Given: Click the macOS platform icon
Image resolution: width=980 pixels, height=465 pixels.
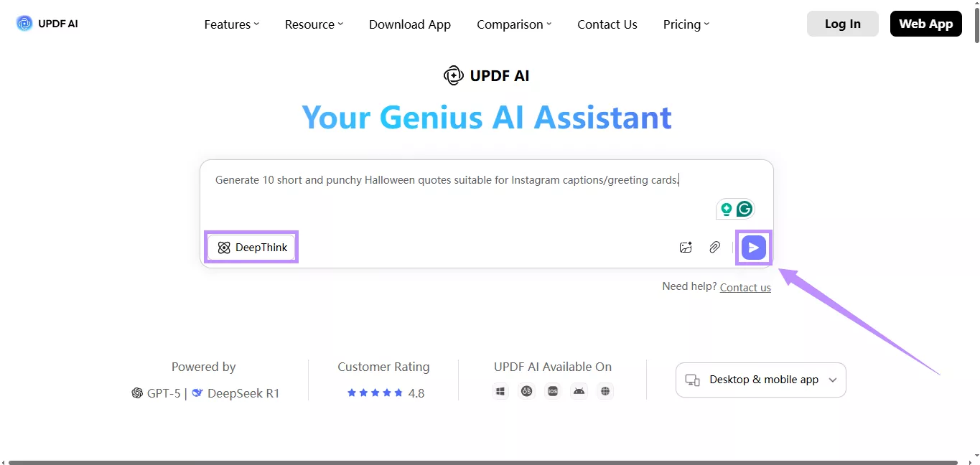Looking at the screenshot, I should tap(526, 391).
